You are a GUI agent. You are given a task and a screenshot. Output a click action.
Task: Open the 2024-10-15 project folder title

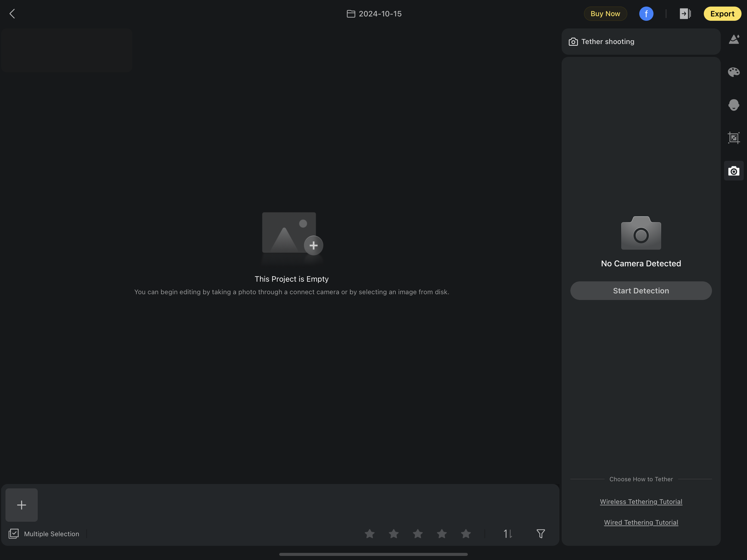point(374,14)
